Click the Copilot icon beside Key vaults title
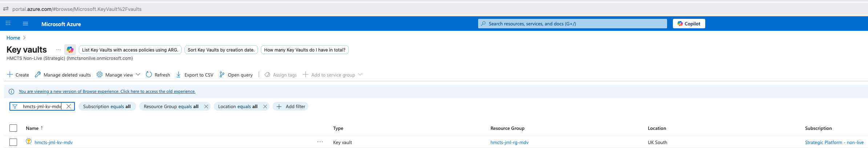 [x=70, y=50]
